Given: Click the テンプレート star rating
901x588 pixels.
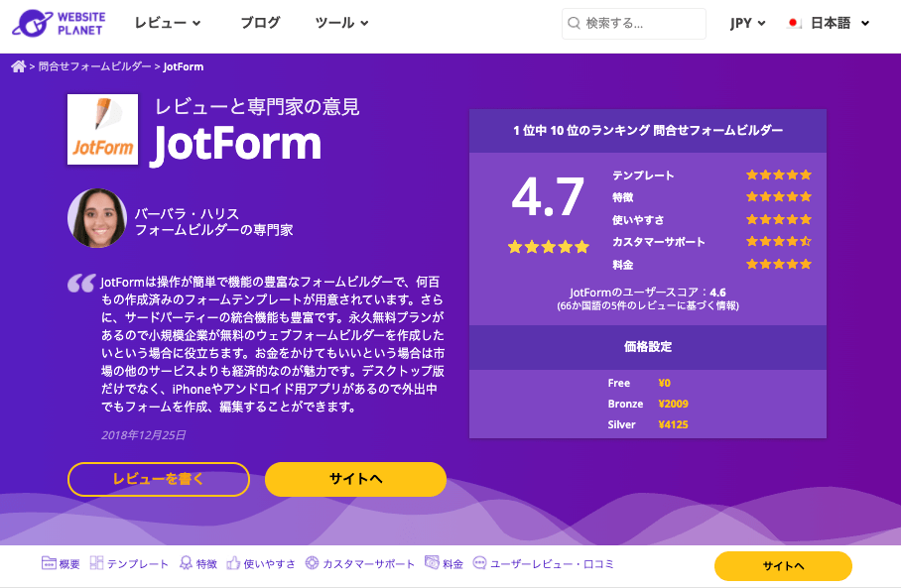Looking at the screenshot, I should [x=779, y=176].
